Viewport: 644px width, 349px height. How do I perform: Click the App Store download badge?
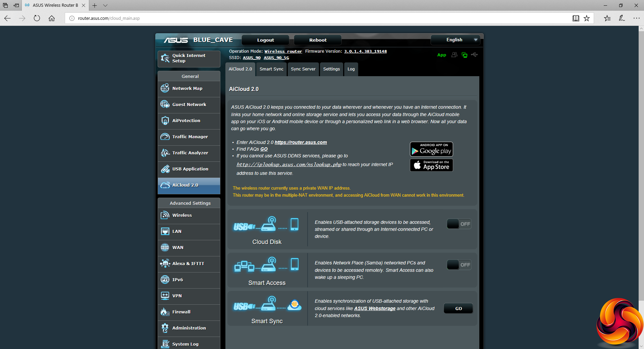coord(431,165)
